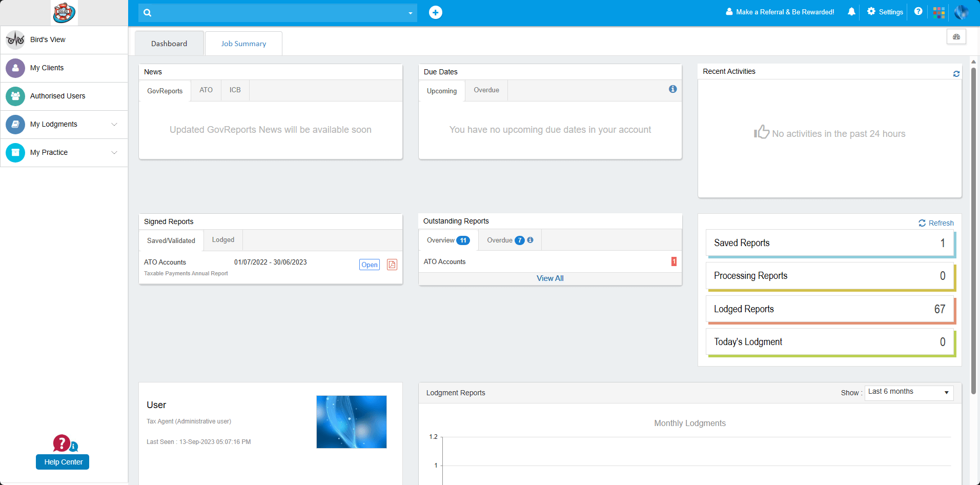Select the Lodged signed reports tab
Image resolution: width=980 pixels, height=485 pixels.
pos(223,240)
